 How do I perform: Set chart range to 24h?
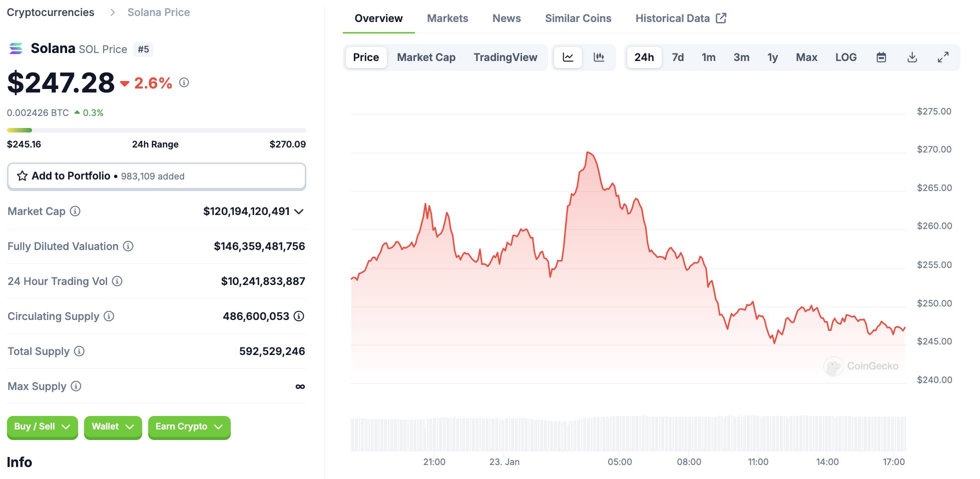point(644,57)
